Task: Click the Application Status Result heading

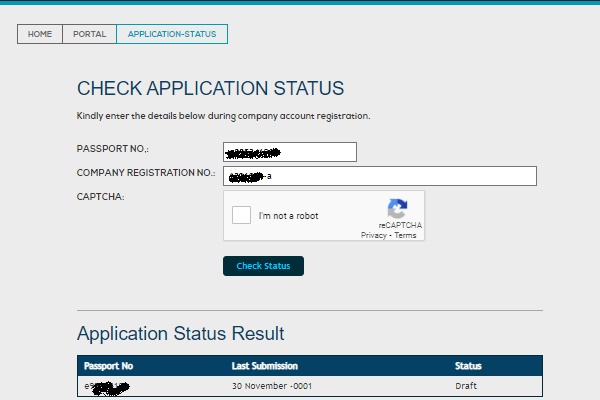Action: click(181, 333)
